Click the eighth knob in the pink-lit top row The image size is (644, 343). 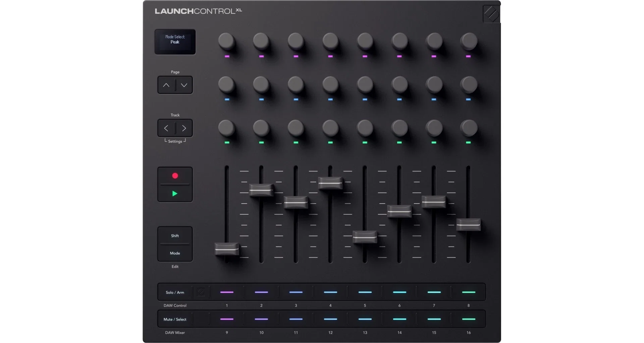(x=469, y=41)
